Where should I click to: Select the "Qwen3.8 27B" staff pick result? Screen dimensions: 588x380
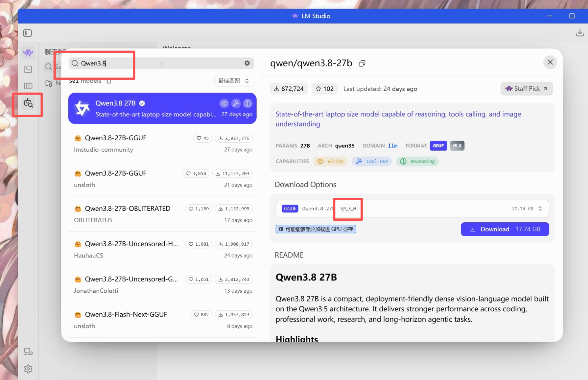[162, 108]
